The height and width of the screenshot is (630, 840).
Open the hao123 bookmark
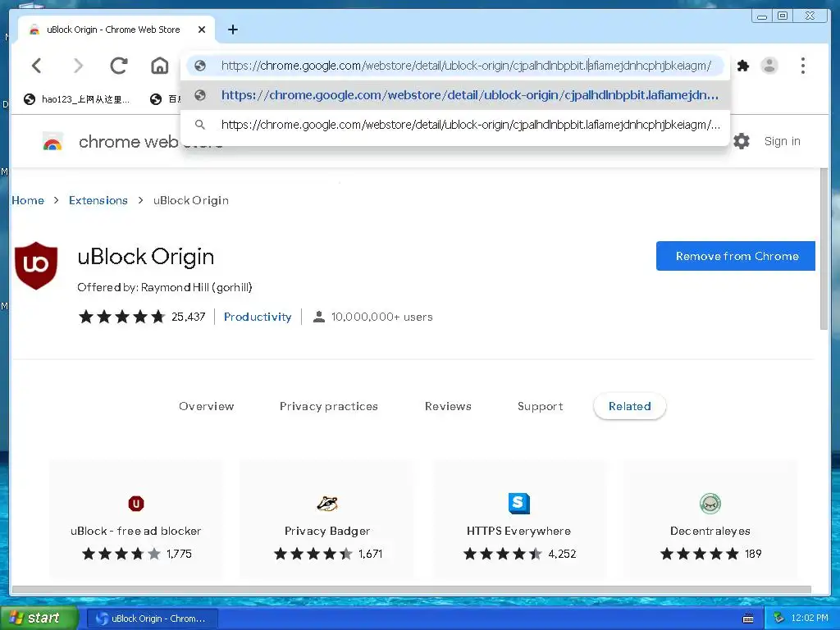tap(77, 99)
